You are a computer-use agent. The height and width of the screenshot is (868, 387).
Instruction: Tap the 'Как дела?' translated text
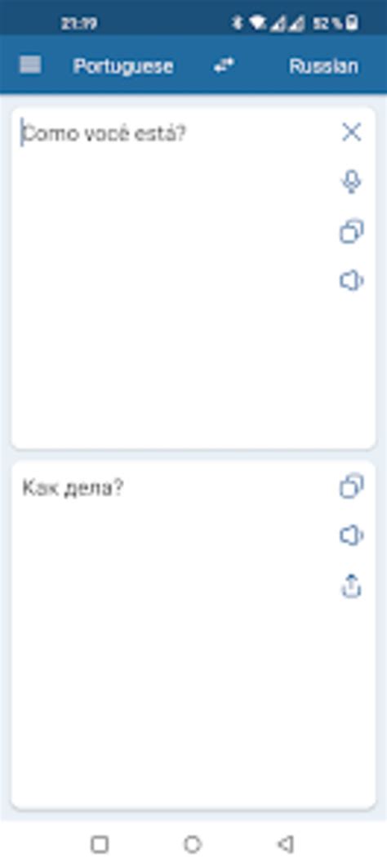(x=73, y=488)
